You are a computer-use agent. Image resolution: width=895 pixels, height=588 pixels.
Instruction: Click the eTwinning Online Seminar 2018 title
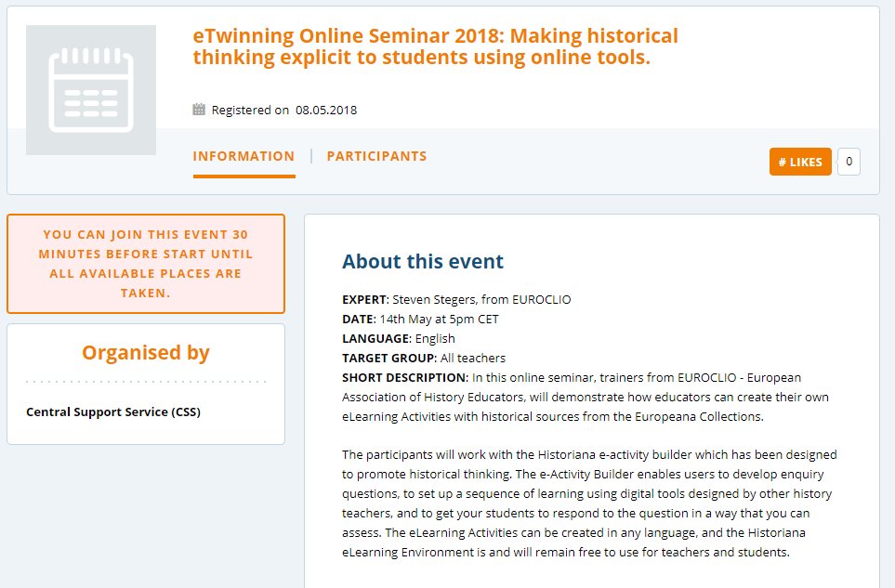coord(436,46)
